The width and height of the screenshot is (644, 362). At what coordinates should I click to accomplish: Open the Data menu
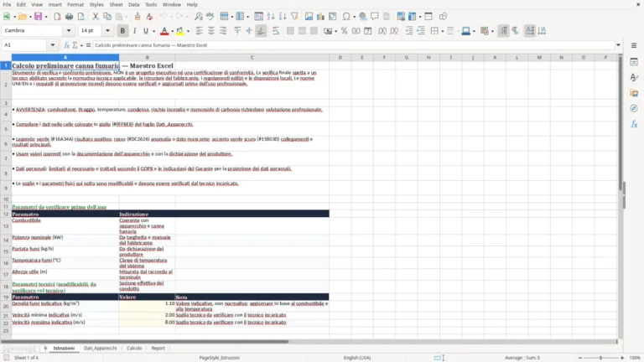tap(133, 4)
